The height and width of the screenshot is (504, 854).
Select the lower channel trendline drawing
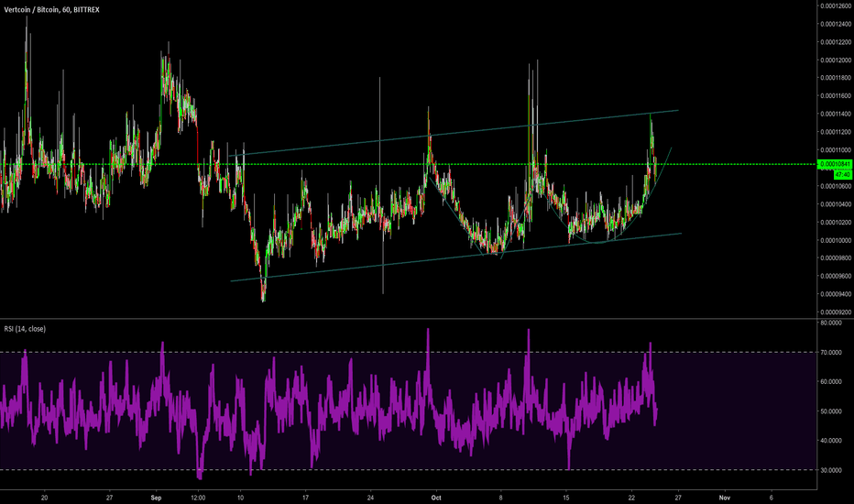(456, 257)
